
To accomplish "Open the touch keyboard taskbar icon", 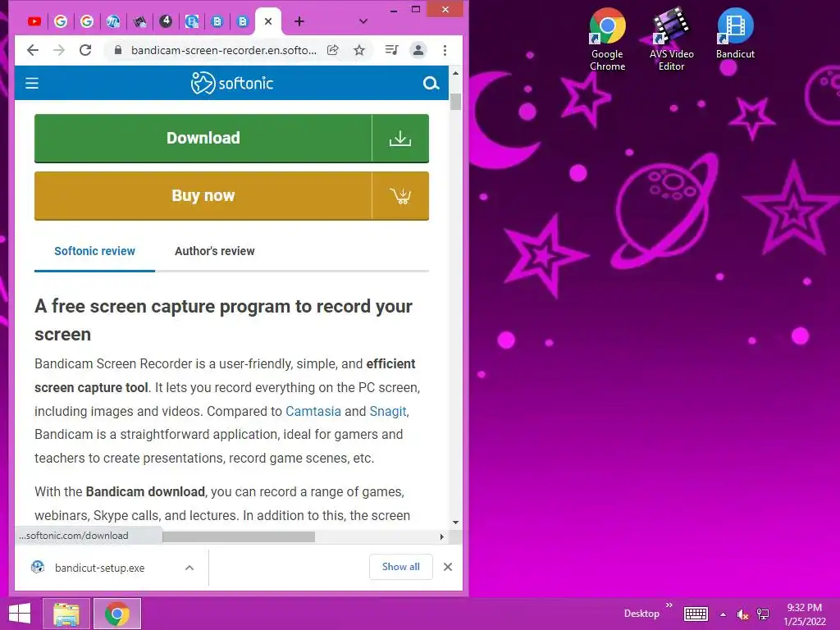I will [x=696, y=614].
